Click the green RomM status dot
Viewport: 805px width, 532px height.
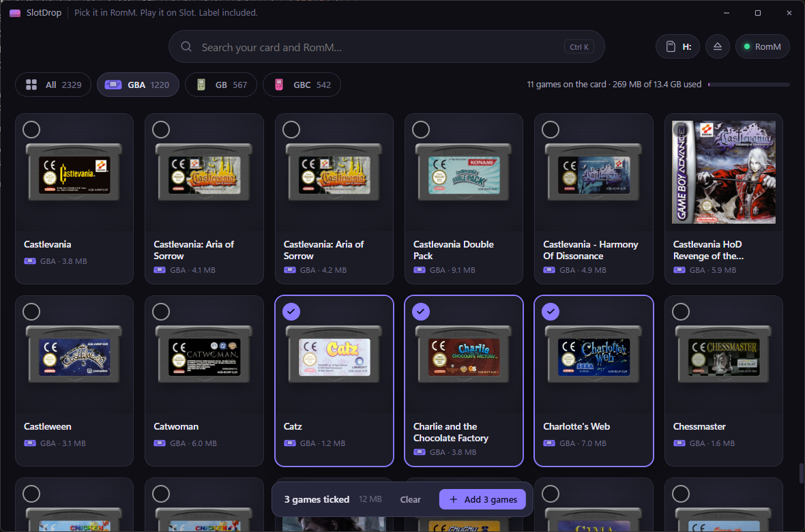coord(747,47)
